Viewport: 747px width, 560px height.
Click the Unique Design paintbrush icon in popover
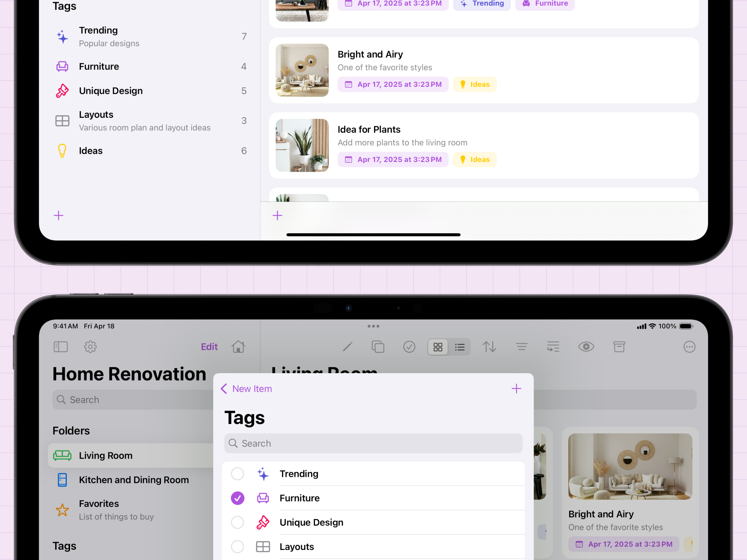coord(263,522)
